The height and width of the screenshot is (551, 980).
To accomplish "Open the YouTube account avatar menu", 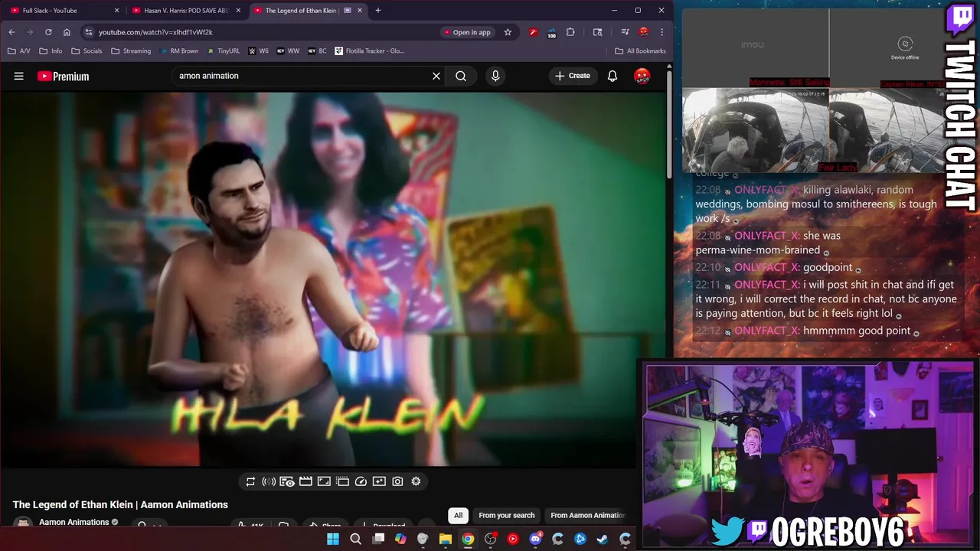I will tap(642, 76).
